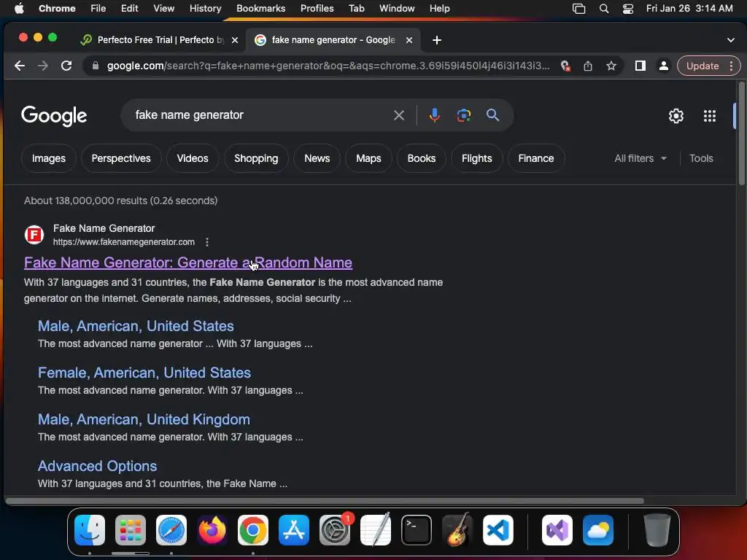Open the result three-dot more options

coord(206,242)
